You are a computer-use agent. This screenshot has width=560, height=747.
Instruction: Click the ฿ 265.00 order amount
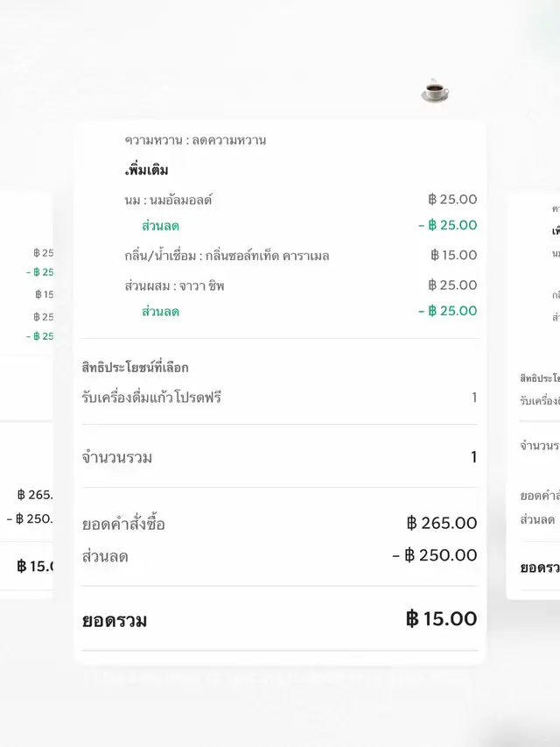pos(442,524)
